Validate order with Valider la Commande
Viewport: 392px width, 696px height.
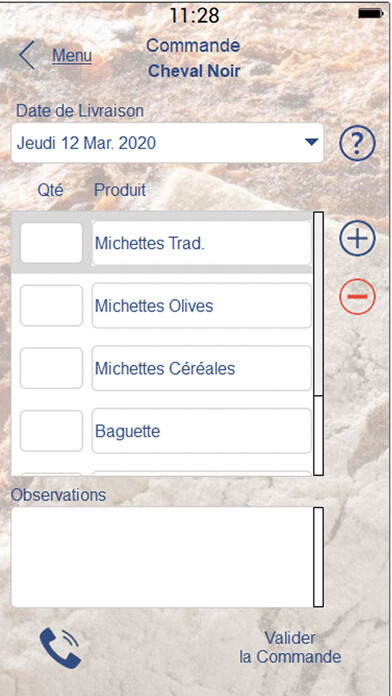point(290,647)
